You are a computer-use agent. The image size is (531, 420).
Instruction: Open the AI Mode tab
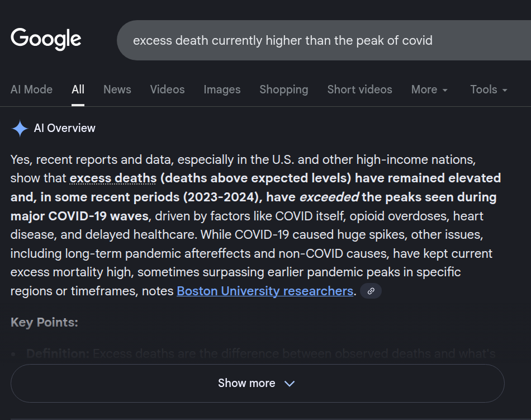(31, 89)
